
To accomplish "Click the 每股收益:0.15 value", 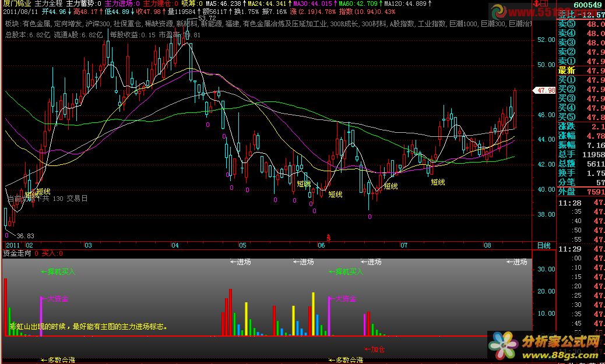I will (132, 35).
